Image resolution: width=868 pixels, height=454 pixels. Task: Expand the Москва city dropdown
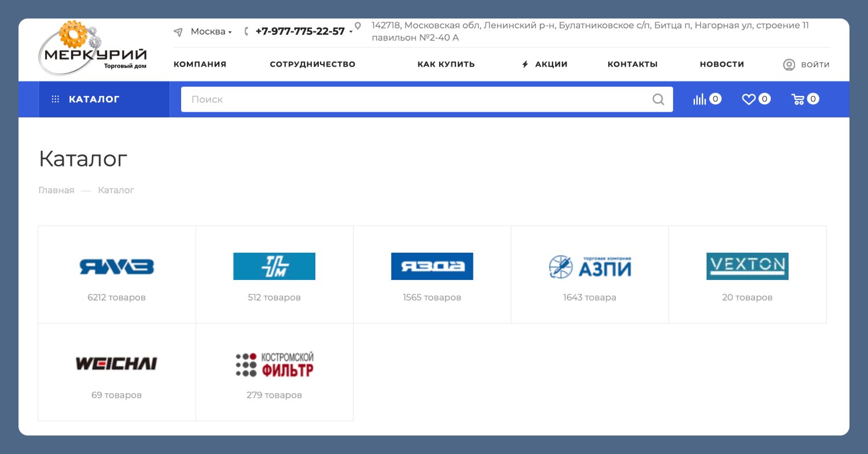(x=211, y=32)
